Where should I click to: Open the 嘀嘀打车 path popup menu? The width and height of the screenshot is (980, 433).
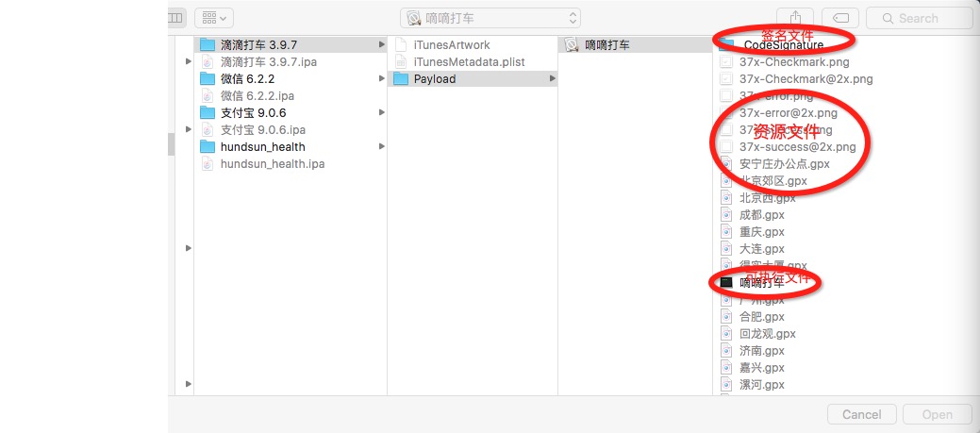click(490, 18)
